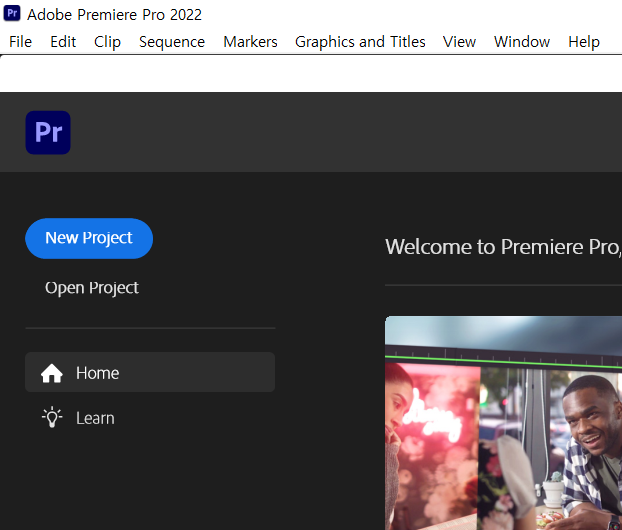Open the Help menu
The width and height of the screenshot is (622, 530).
584,42
